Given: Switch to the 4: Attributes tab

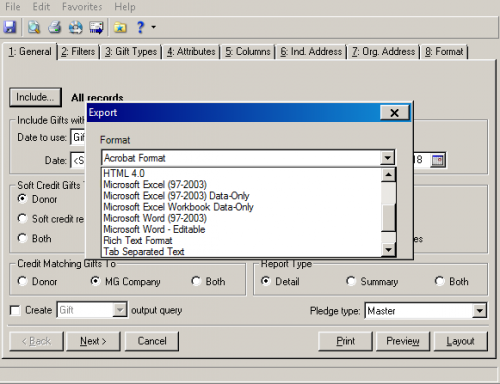Looking at the screenshot, I should pyautogui.click(x=191, y=52).
